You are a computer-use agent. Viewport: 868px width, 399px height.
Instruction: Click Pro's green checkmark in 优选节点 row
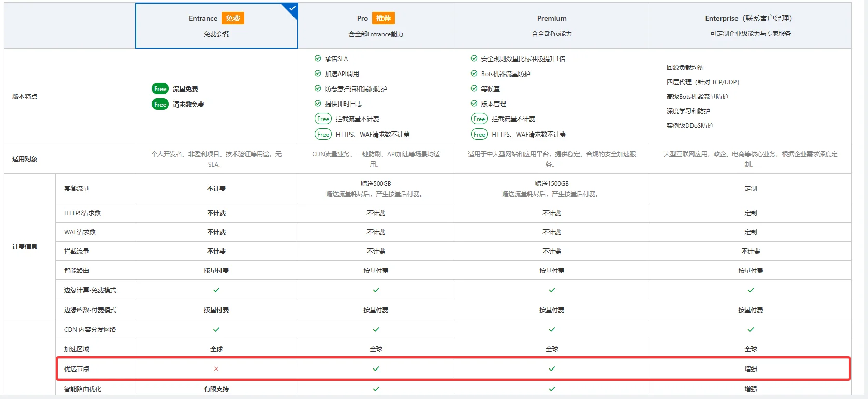(x=376, y=369)
